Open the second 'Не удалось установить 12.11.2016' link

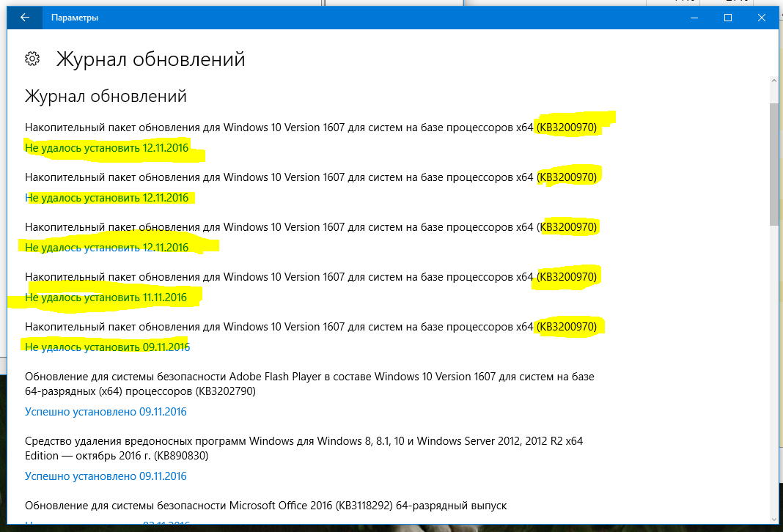pos(106,197)
